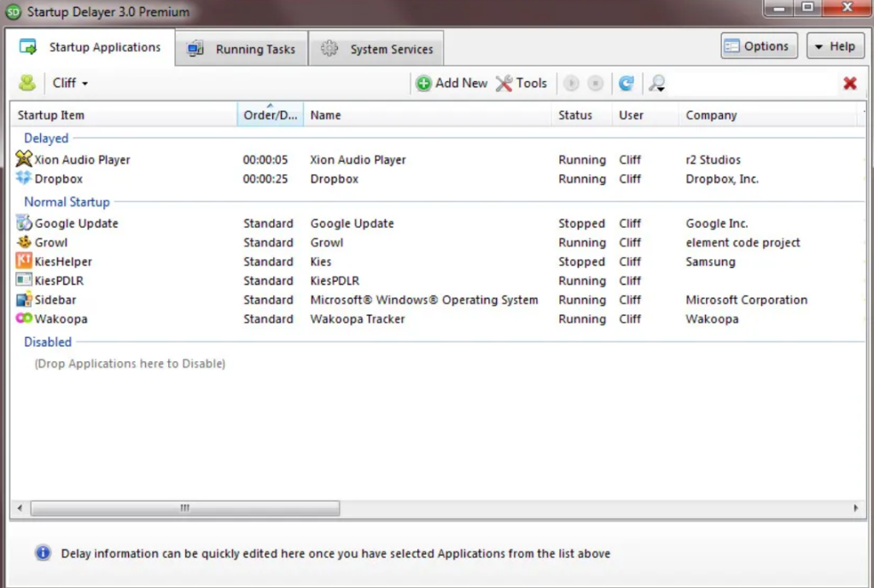Open the Help dropdown menu
The height and width of the screenshot is (588, 874).
coord(835,46)
